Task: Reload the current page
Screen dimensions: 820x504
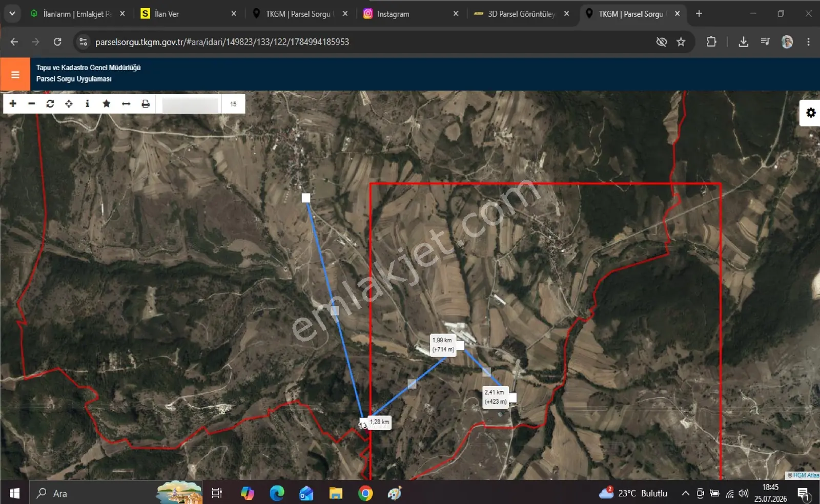Action: point(57,42)
